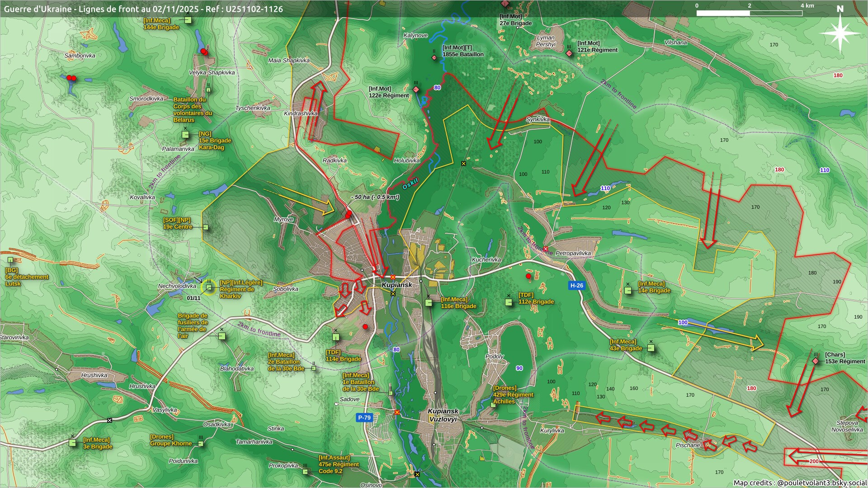This screenshot has width=868, height=488.
Task: Click the -50 ha area change label
Action: tap(375, 197)
